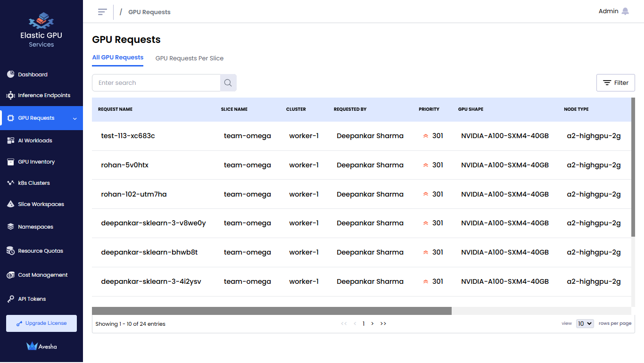
Task: Click the notification bell icon
Action: [625, 11]
